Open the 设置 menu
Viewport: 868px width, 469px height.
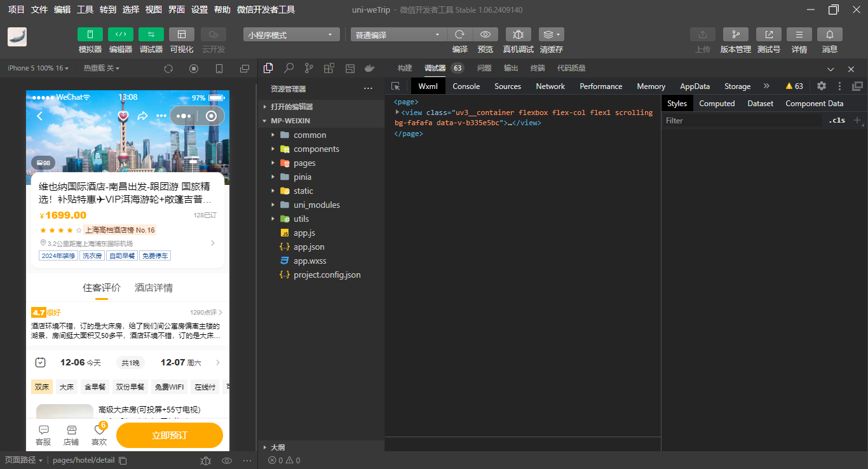click(200, 10)
